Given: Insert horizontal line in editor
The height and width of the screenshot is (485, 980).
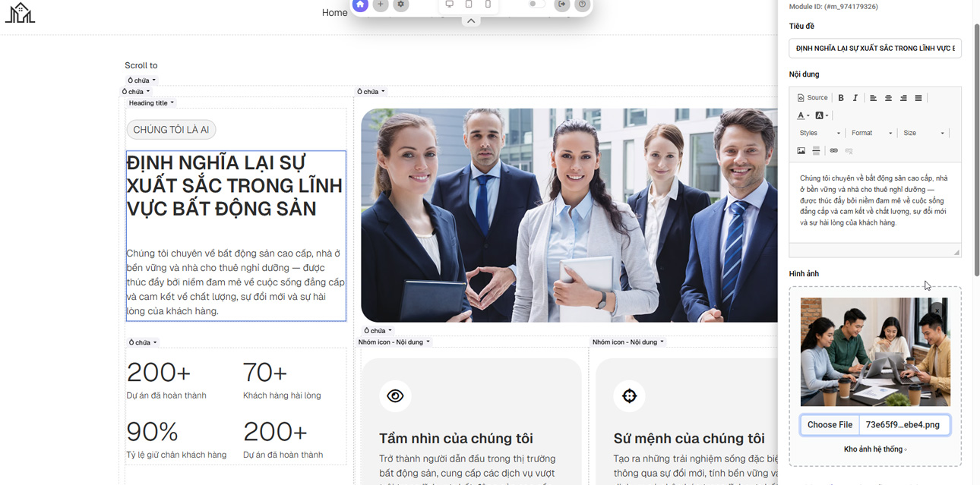Looking at the screenshot, I should (x=816, y=151).
